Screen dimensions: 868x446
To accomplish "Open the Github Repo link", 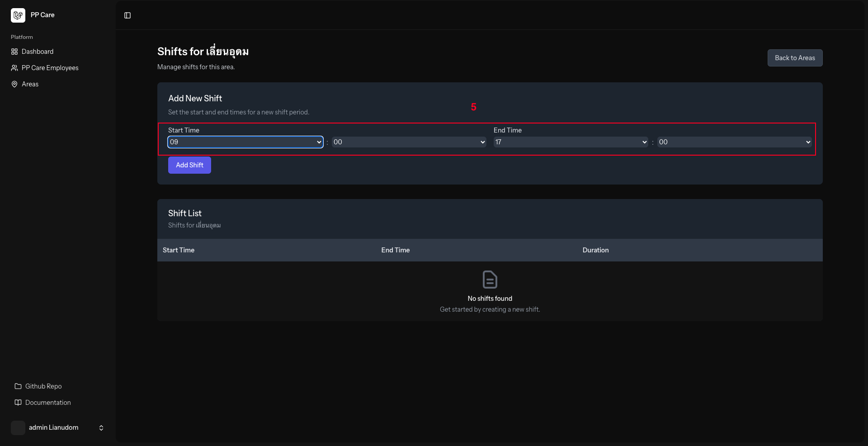I will (x=58, y=386).
